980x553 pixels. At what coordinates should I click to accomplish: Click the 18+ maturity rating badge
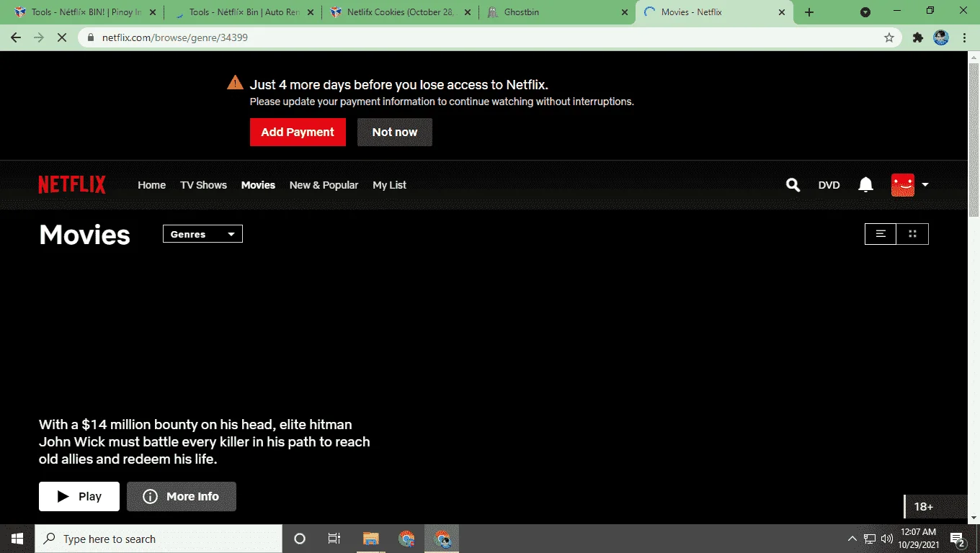[935, 507]
